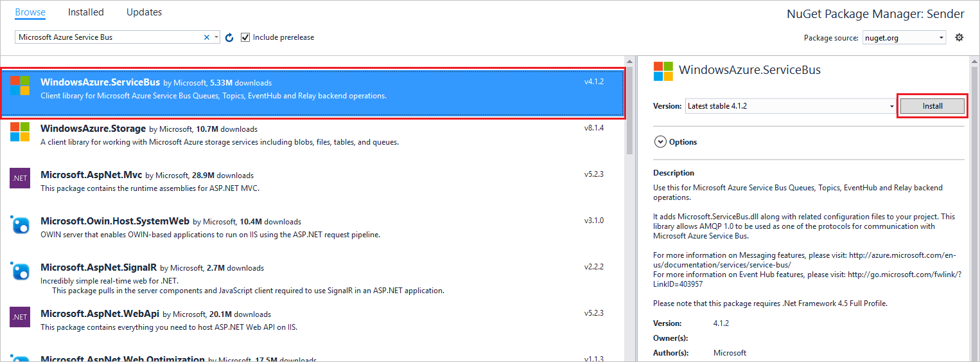Open the search history dropdown arrow
Screen dimensions: 980x362
click(x=216, y=37)
